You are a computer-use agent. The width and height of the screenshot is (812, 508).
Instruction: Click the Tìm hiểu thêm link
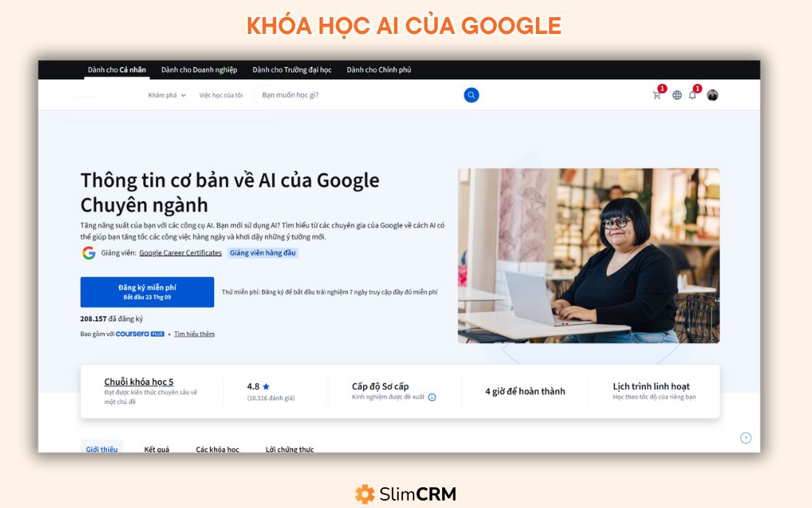(194, 334)
